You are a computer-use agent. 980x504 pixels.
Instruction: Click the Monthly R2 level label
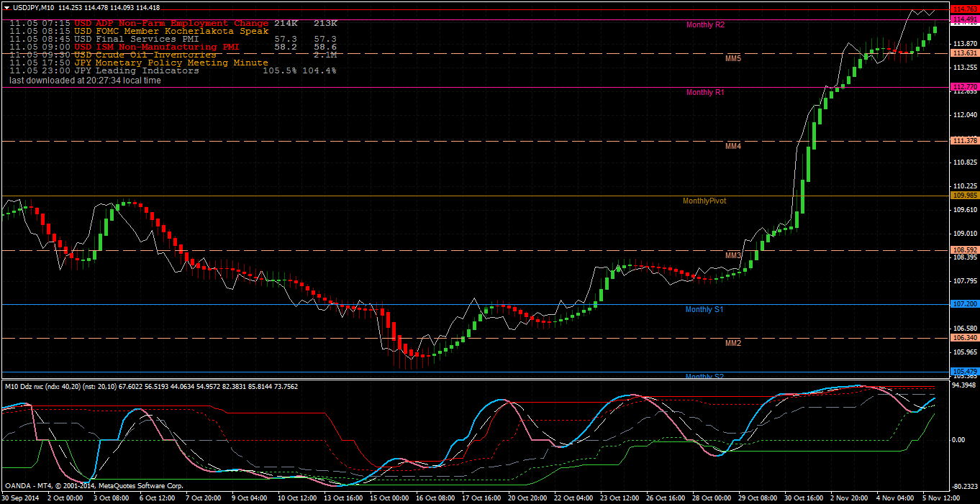click(705, 25)
